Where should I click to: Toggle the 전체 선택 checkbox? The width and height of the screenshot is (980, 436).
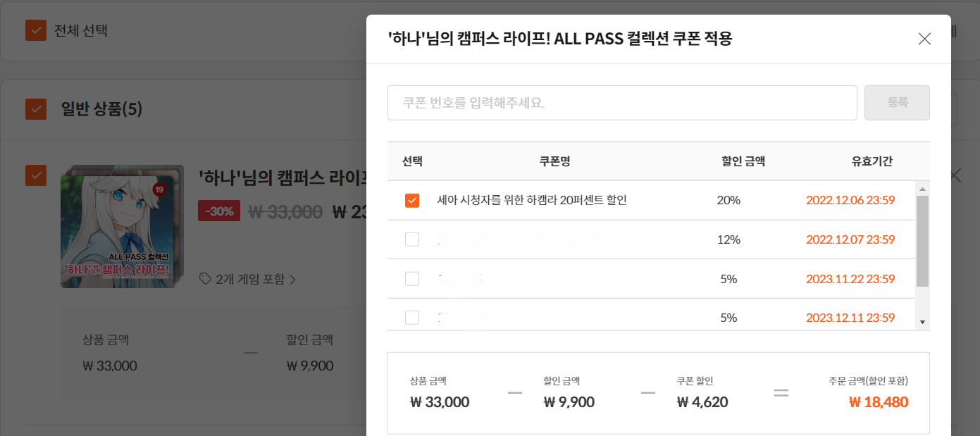(35, 30)
